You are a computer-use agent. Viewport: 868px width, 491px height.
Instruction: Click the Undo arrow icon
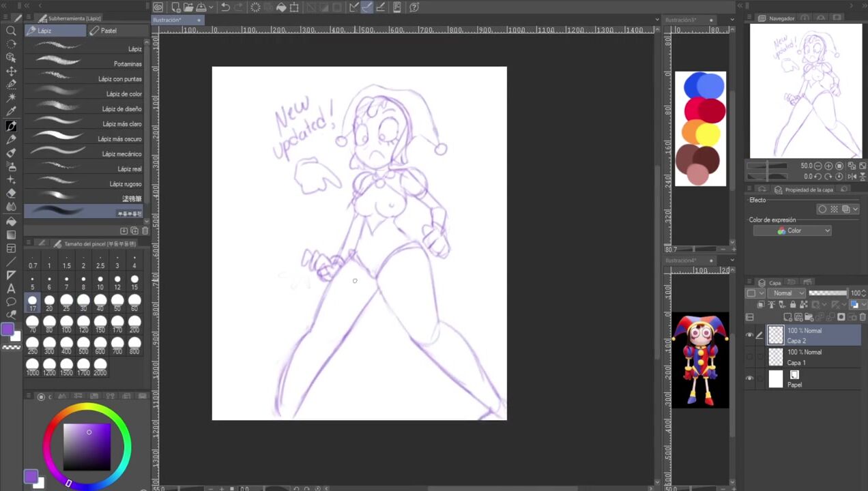pyautogui.click(x=225, y=8)
